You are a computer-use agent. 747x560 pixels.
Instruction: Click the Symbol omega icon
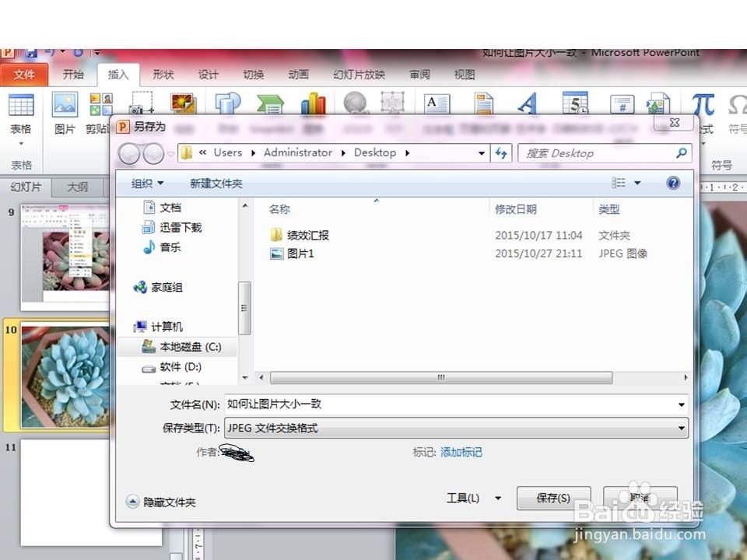click(738, 104)
